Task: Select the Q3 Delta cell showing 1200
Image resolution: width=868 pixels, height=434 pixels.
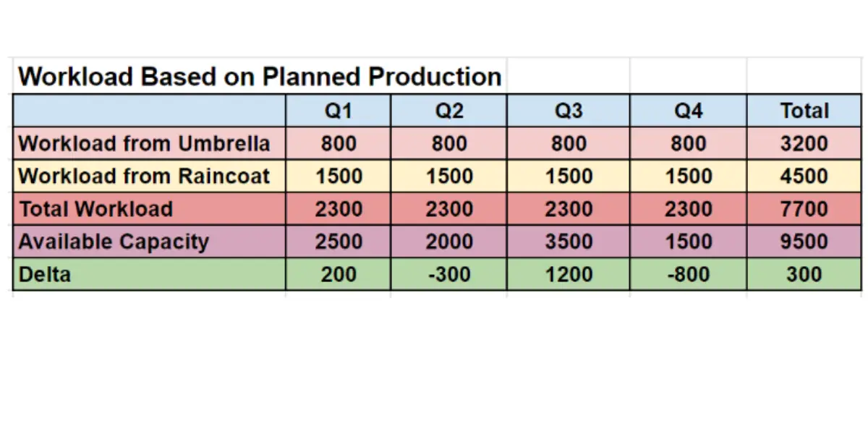Action: (568, 274)
